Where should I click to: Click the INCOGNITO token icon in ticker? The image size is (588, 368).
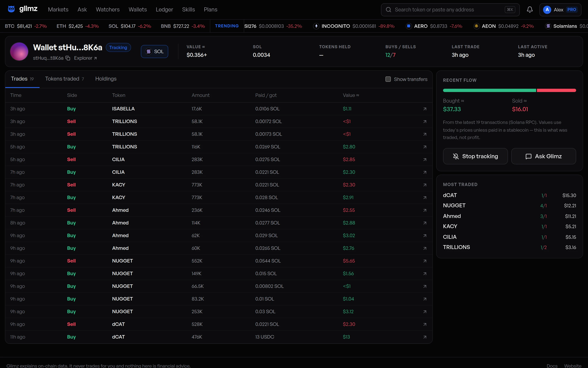coord(316,26)
